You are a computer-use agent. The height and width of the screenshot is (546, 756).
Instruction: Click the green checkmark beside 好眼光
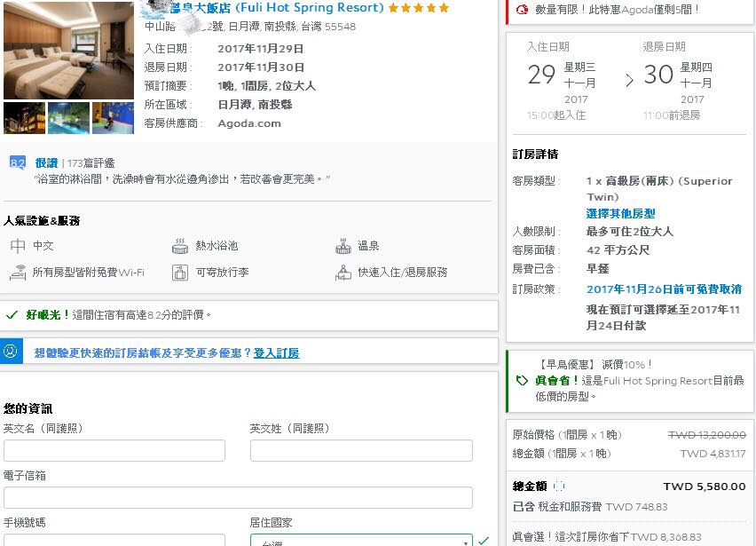point(12,315)
